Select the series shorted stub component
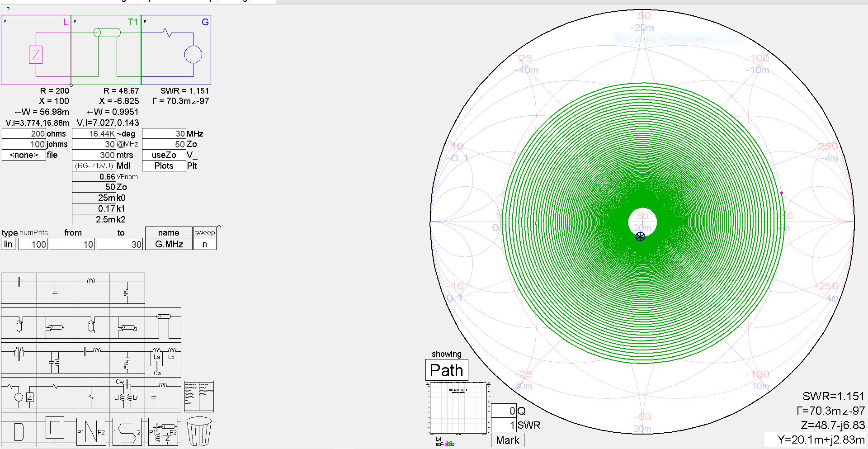Viewport: 868px width, 449px height. 91,323
